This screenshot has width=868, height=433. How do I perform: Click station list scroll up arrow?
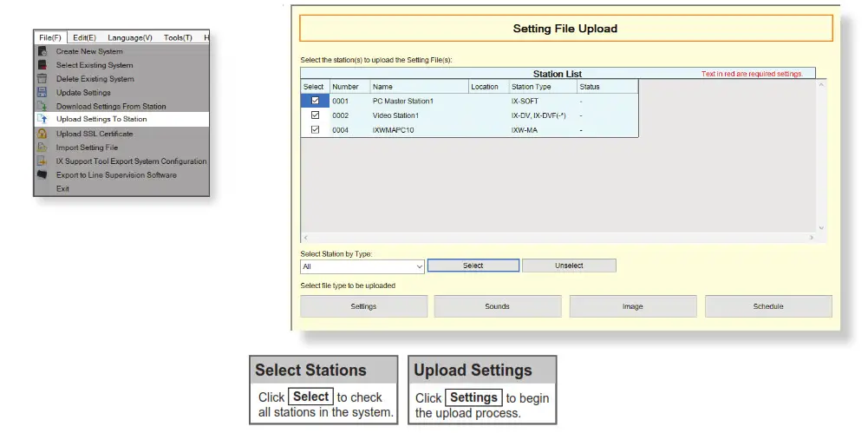tap(821, 85)
